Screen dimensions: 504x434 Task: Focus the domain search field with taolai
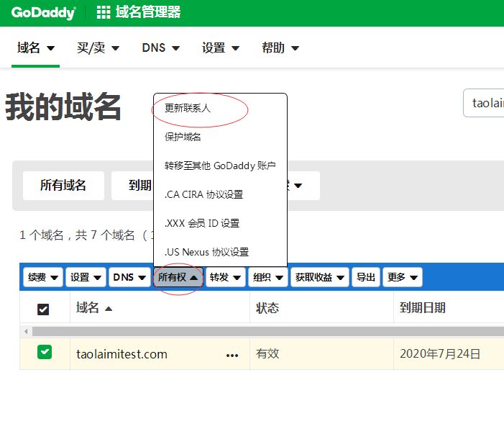tap(483, 103)
